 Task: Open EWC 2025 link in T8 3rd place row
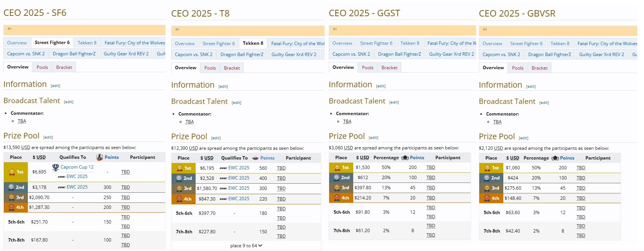(239, 188)
